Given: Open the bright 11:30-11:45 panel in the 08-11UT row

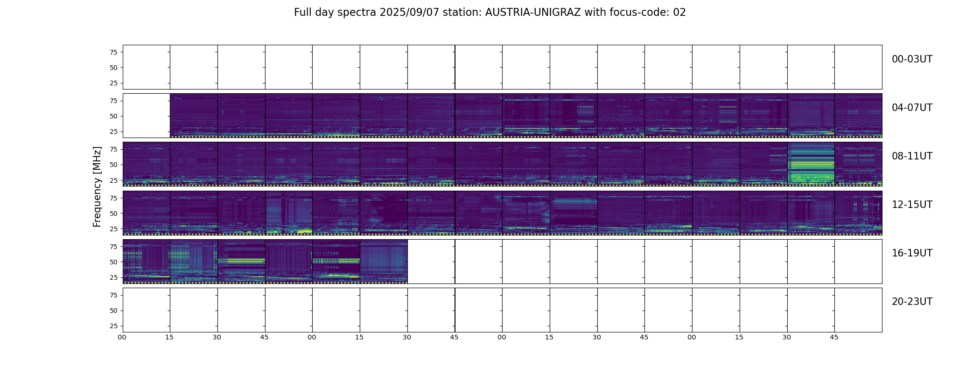Looking at the screenshot, I should coord(811,164).
